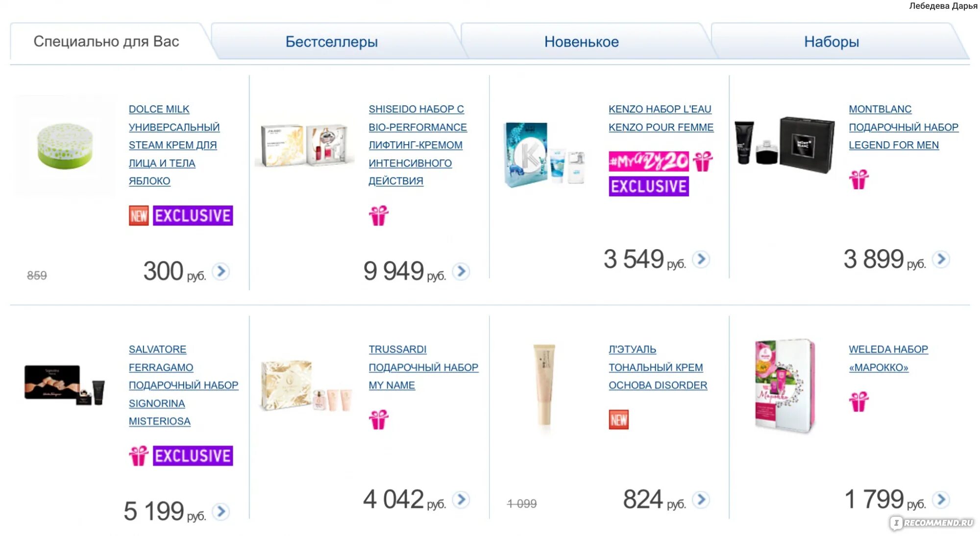Open the Trussardi My Name gift set link
This screenshot has width=980, height=536.
423,367
